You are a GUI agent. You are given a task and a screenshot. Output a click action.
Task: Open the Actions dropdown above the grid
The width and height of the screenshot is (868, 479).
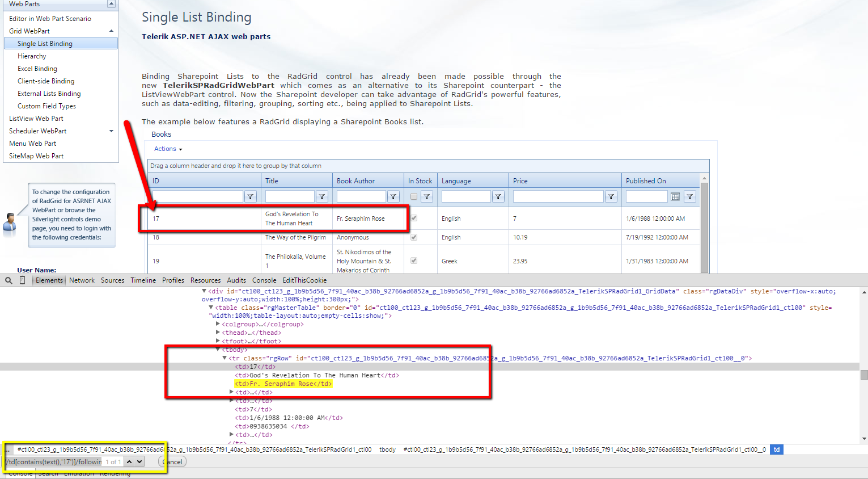(x=168, y=149)
